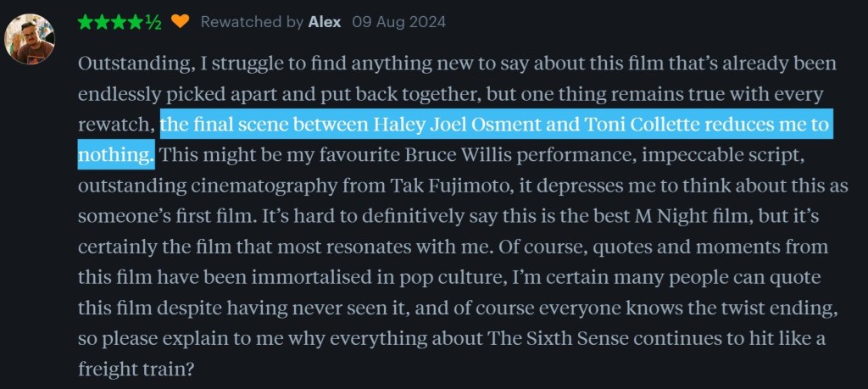Click the third green rating star
Image resolution: width=868 pixels, height=389 pixels.
click(119, 22)
